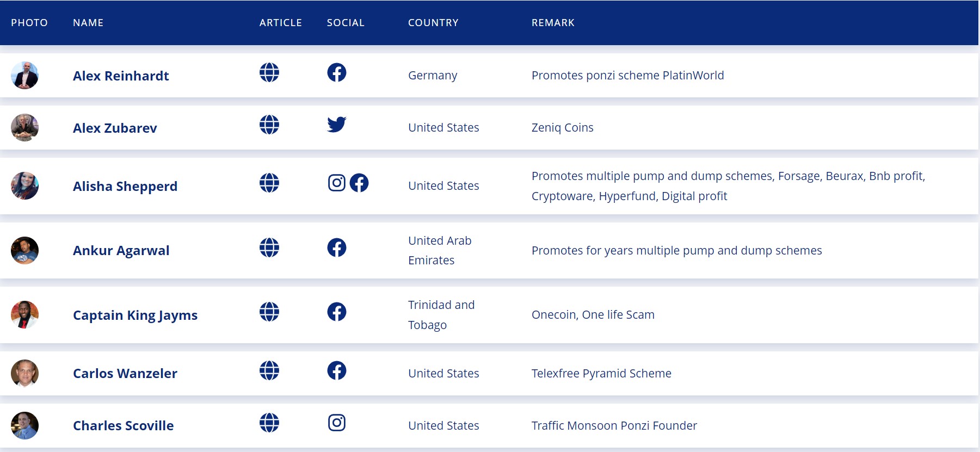This screenshot has width=980, height=452.
Task: Select the United Arab Emirates cell
Action: (440, 250)
